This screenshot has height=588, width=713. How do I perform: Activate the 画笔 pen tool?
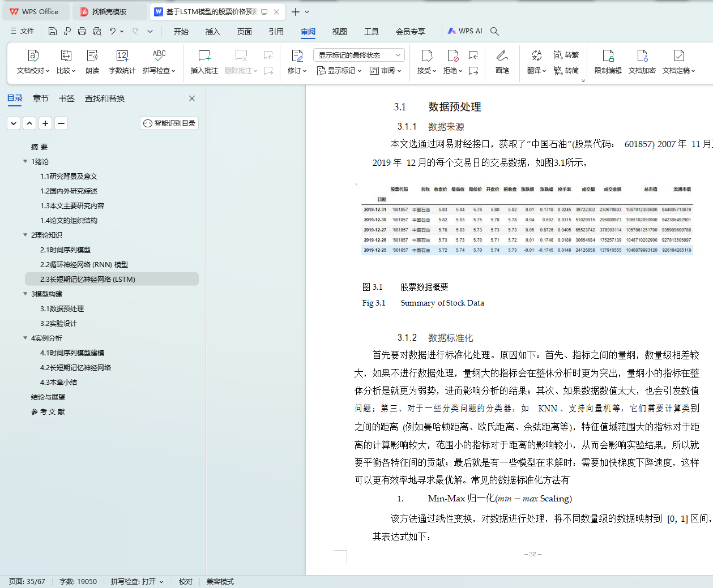pyautogui.click(x=502, y=62)
